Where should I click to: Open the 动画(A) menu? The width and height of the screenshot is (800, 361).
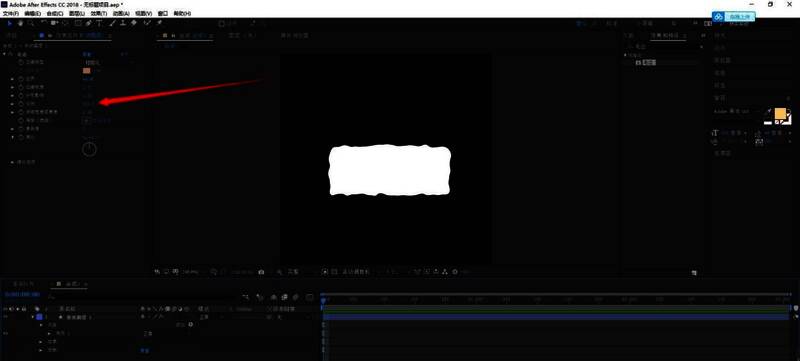point(120,13)
